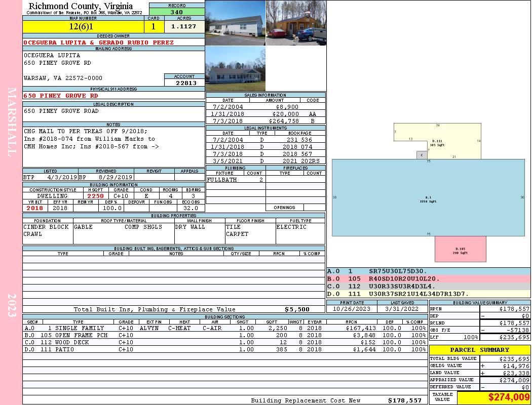Click Richmond County, Virginia title
This screenshot has width=532, height=405.
(x=81, y=6)
